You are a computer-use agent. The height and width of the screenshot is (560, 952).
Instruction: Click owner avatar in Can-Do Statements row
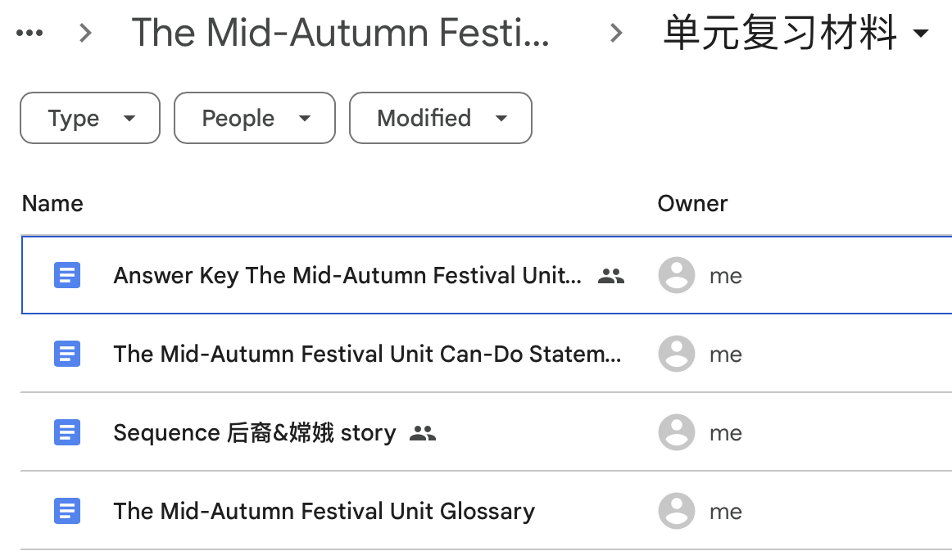click(x=677, y=354)
